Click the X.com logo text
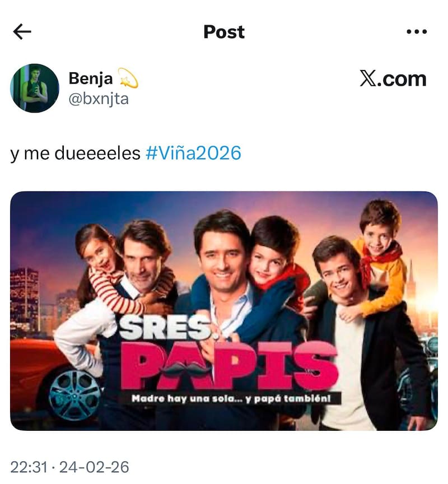448x484 pixels. pos(393,79)
